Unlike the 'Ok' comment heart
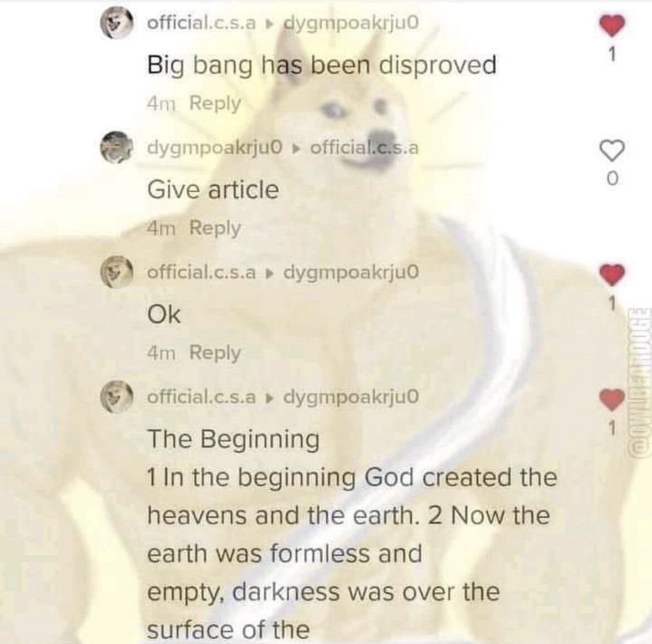 tap(612, 275)
